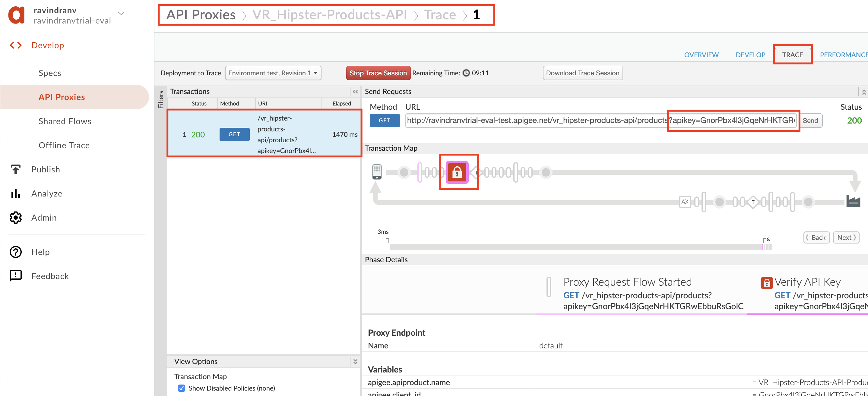Click the request URL input field

click(x=601, y=121)
